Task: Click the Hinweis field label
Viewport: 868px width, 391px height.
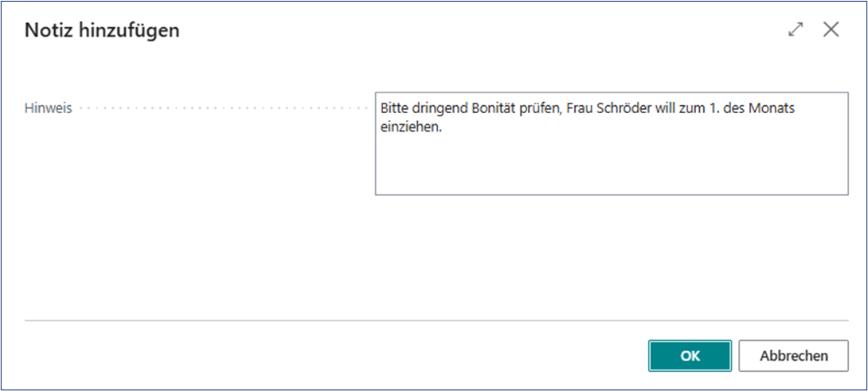Action: click(49, 108)
